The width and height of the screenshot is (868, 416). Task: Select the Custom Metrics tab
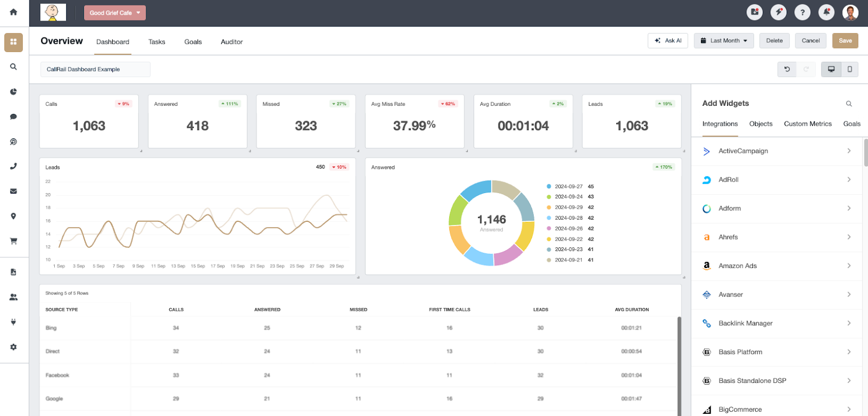[x=807, y=124]
